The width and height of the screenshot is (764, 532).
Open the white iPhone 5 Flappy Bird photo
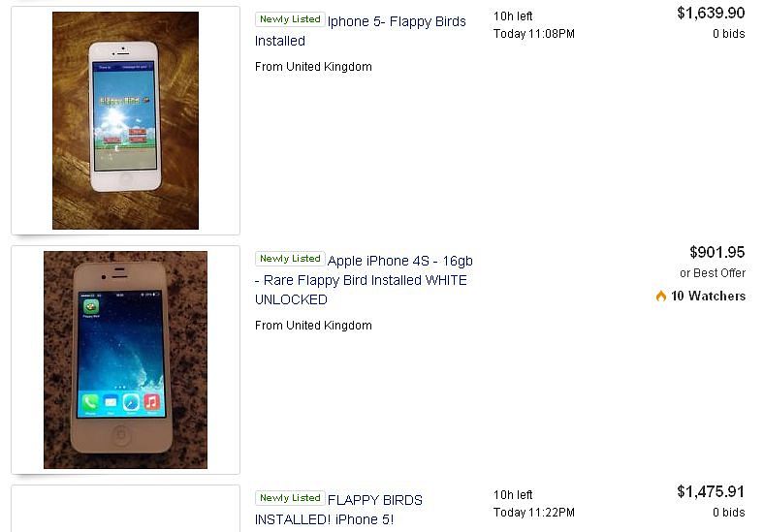click(125, 120)
